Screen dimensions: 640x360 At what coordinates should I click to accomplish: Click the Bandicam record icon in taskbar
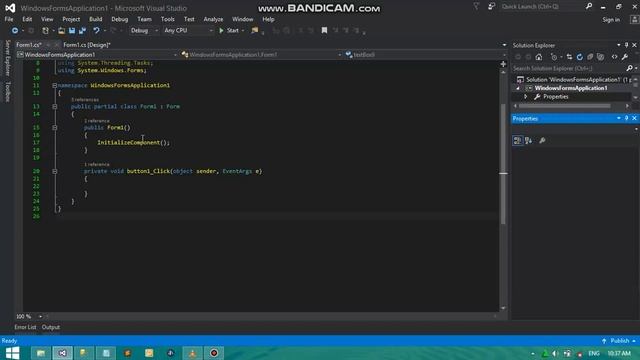click(214, 353)
